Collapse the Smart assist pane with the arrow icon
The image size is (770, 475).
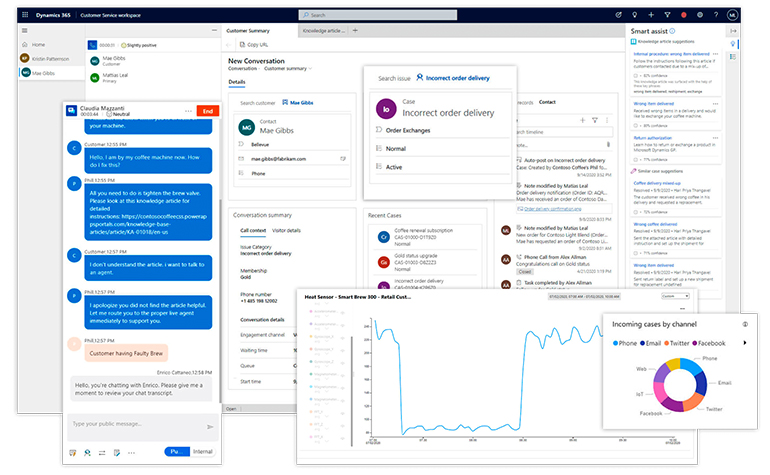733,31
